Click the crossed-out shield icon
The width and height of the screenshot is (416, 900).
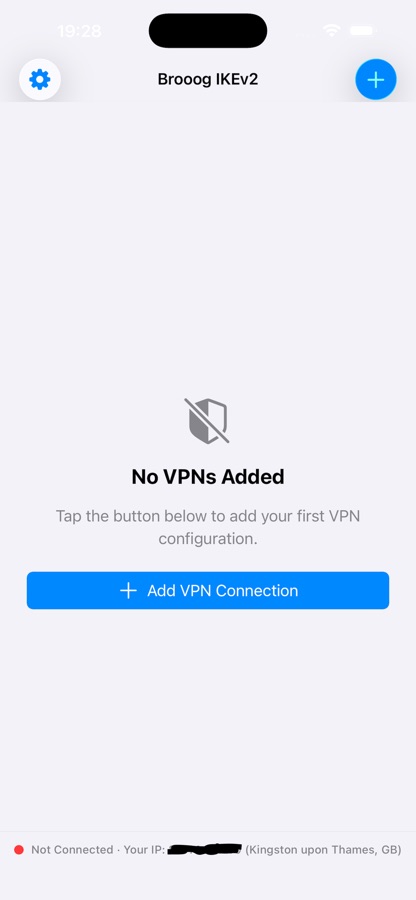pos(207,421)
